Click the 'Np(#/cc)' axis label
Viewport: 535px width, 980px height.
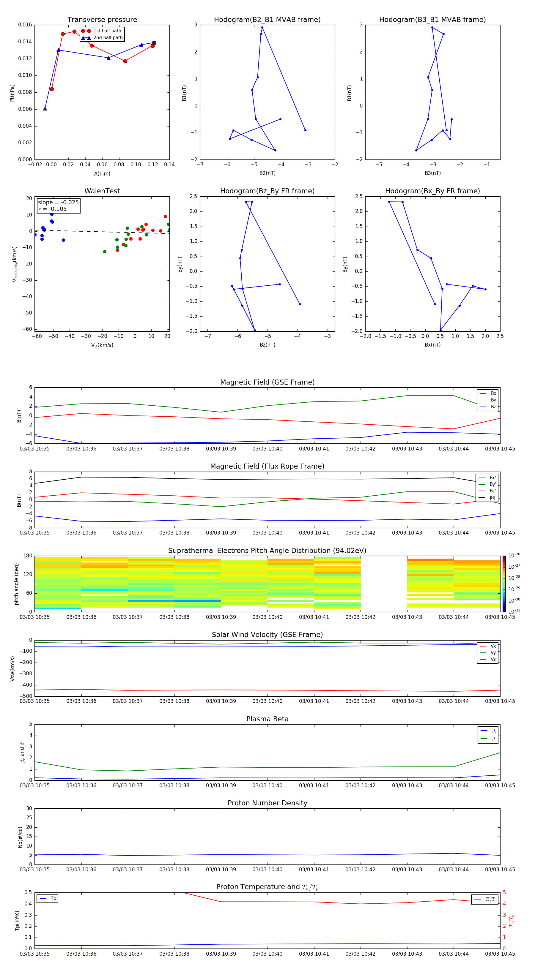(x=20, y=837)
